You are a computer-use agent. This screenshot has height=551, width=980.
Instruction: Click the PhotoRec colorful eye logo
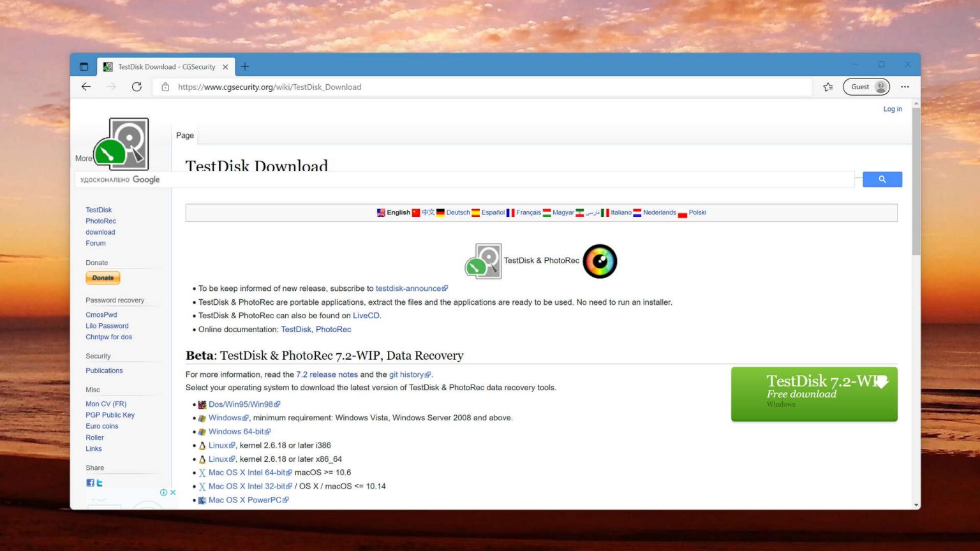600,261
